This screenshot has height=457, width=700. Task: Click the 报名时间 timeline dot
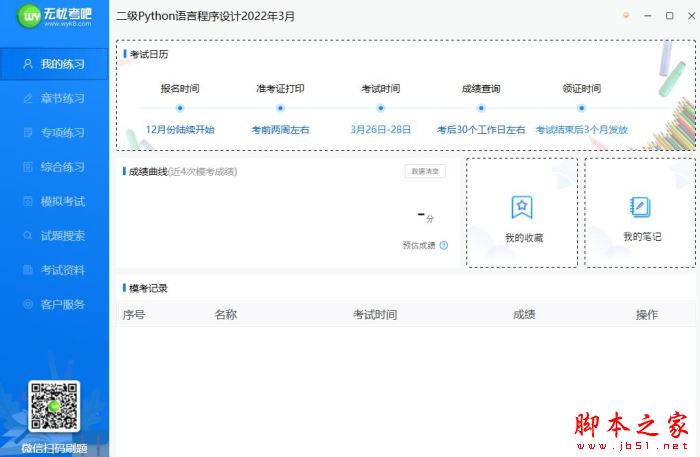pyautogui.click(x=180, y=108)
